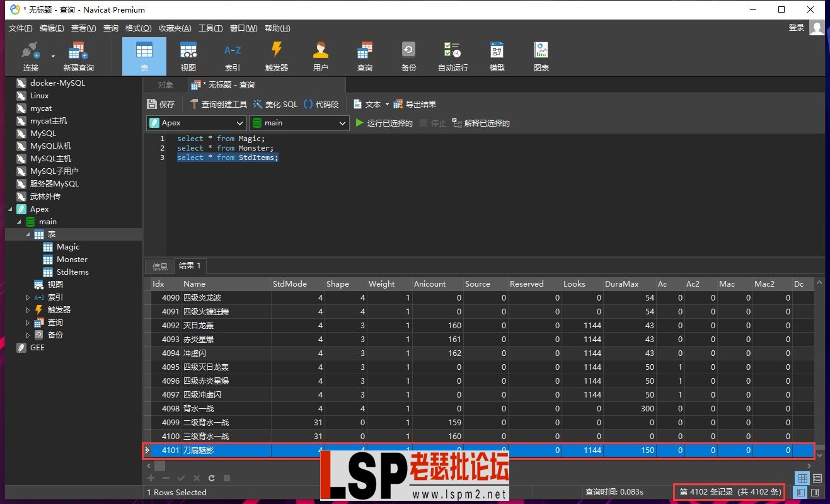Click the 导出结果 export results icon
The height and width of the screenshot is (504, 830).
(415, 104)
